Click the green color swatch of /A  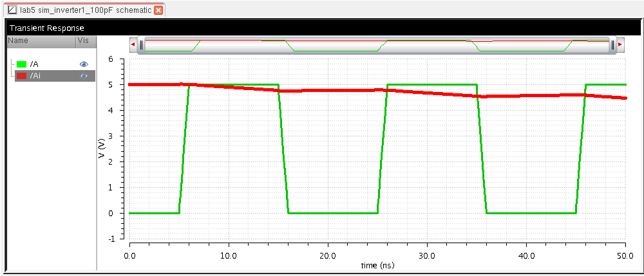pos(21,64)
